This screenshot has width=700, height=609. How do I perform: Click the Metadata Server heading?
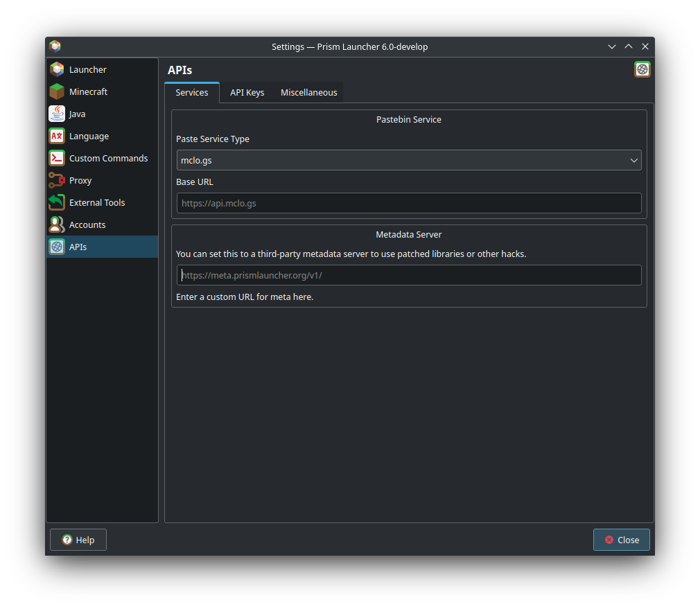point(408,235)
